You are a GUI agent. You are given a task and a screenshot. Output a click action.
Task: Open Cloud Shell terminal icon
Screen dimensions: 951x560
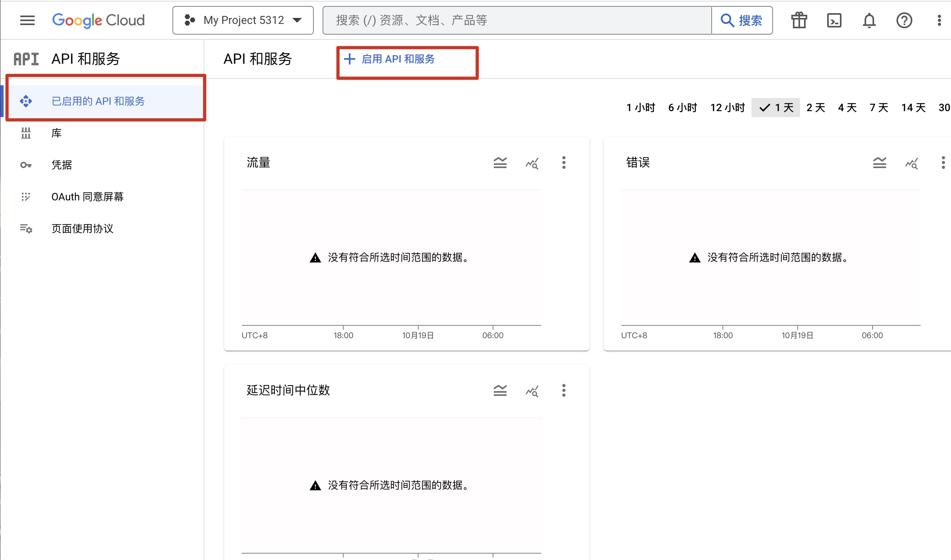(834, 20)
